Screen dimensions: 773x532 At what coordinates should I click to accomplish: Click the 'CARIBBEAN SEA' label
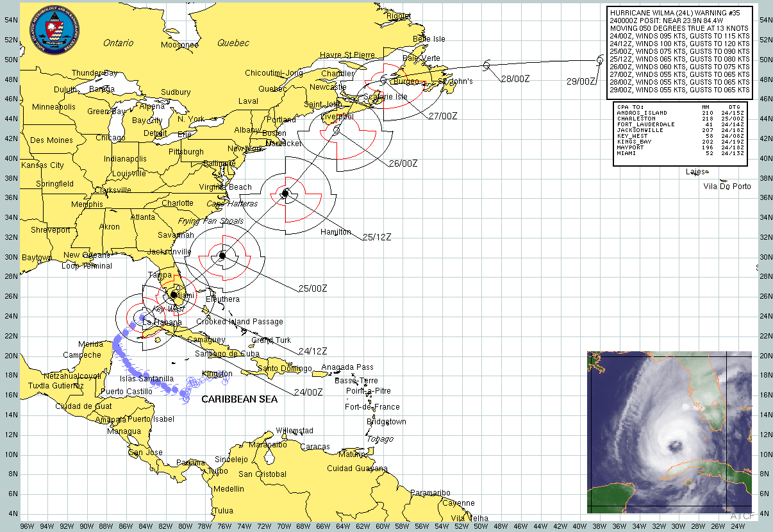[240, 399]
